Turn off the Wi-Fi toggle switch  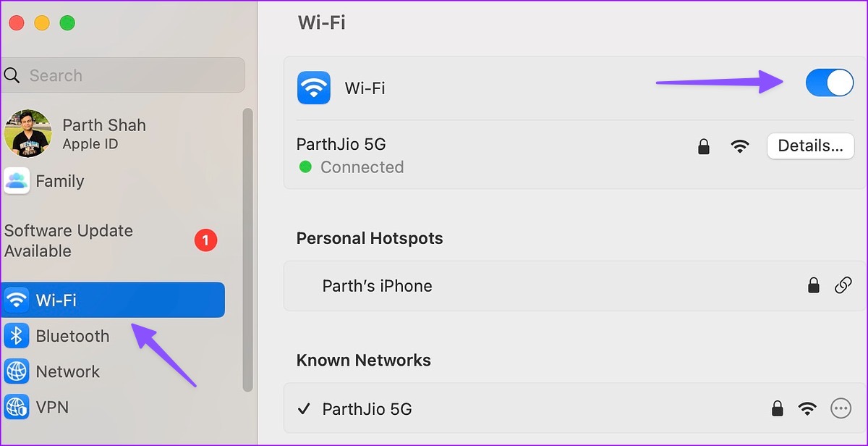830,83
